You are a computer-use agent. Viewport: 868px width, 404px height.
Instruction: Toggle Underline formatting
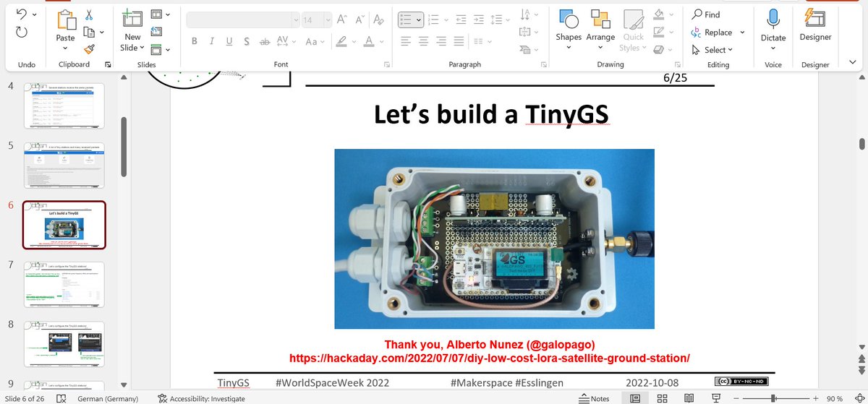[x=229, y=41]
